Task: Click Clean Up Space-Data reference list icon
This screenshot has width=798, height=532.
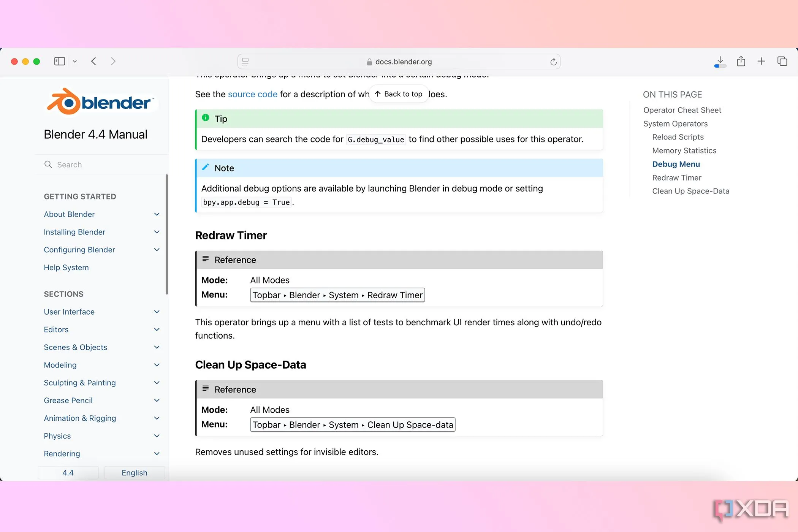Action: point(206,388)
